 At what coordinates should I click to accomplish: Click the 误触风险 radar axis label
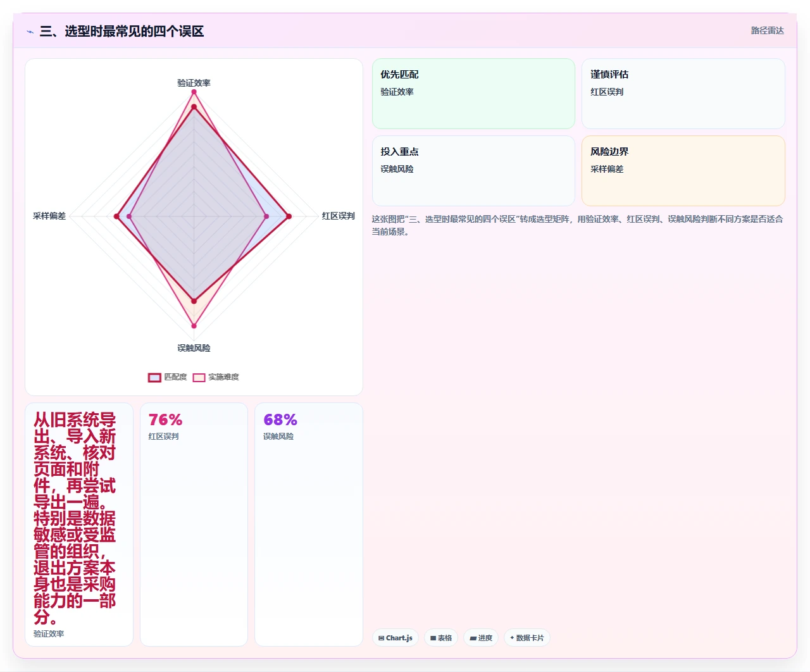point(194,348)
